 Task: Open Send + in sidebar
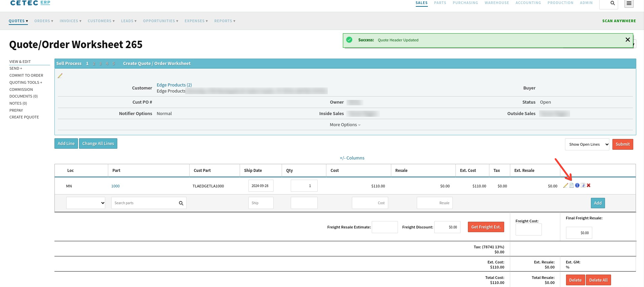(x=16, y=68)
